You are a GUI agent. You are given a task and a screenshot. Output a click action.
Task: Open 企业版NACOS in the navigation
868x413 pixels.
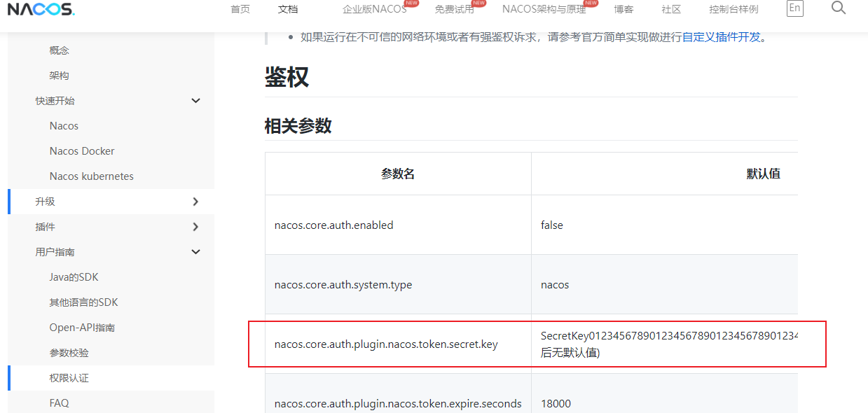coord(375,9)
